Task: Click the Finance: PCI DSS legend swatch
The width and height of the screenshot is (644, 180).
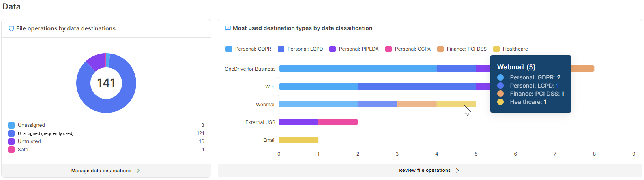Action: click(x=440, y=49)
